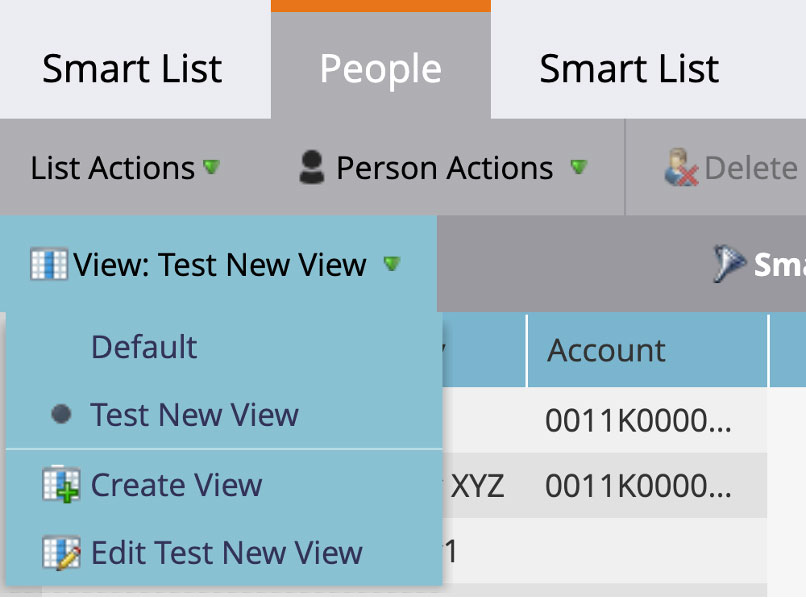Sort by the Account column header
This screenshot has height=598, width=806.
click(606, 350)
